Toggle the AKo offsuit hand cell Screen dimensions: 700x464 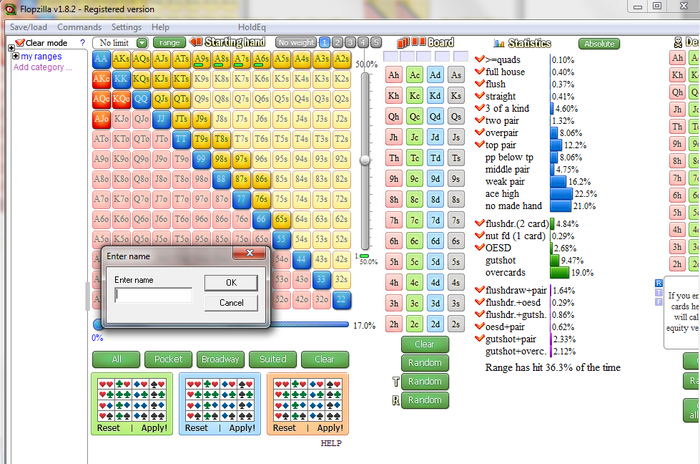coord(101,79)
